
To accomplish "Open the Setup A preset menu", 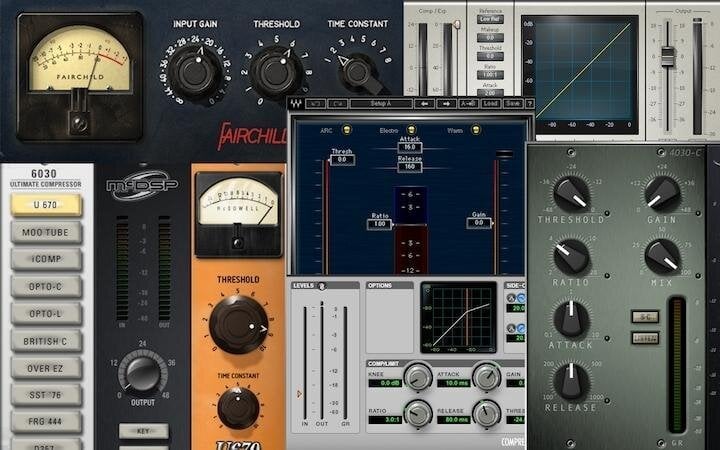I will click(381, 104).
